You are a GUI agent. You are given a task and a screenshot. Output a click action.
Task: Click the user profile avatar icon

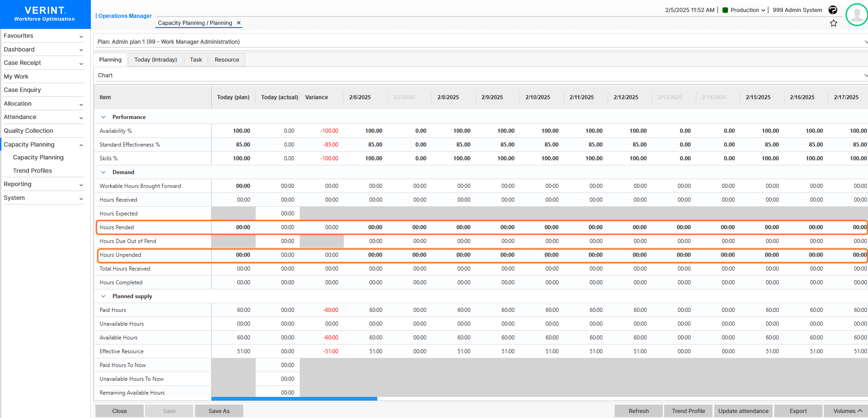(857, 14)
